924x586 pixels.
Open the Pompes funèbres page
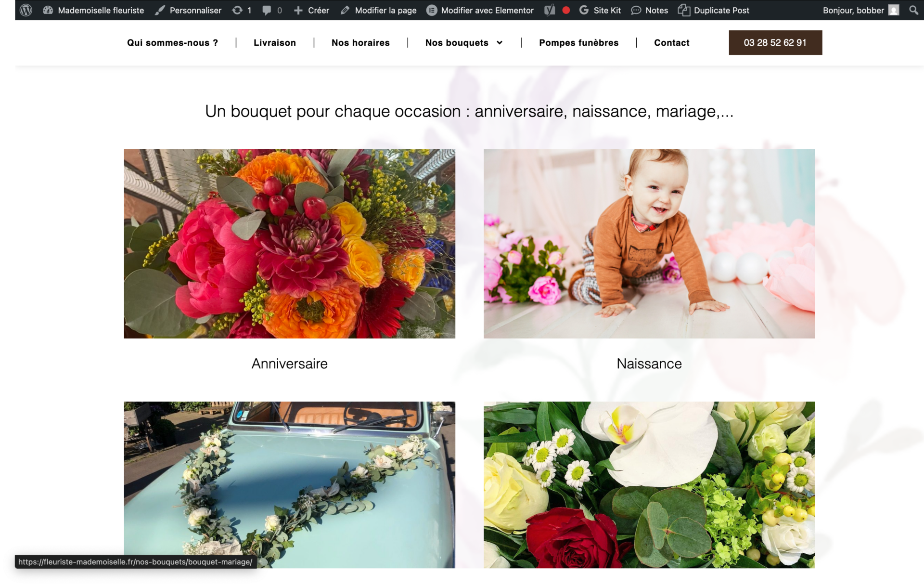click(578, 43)
